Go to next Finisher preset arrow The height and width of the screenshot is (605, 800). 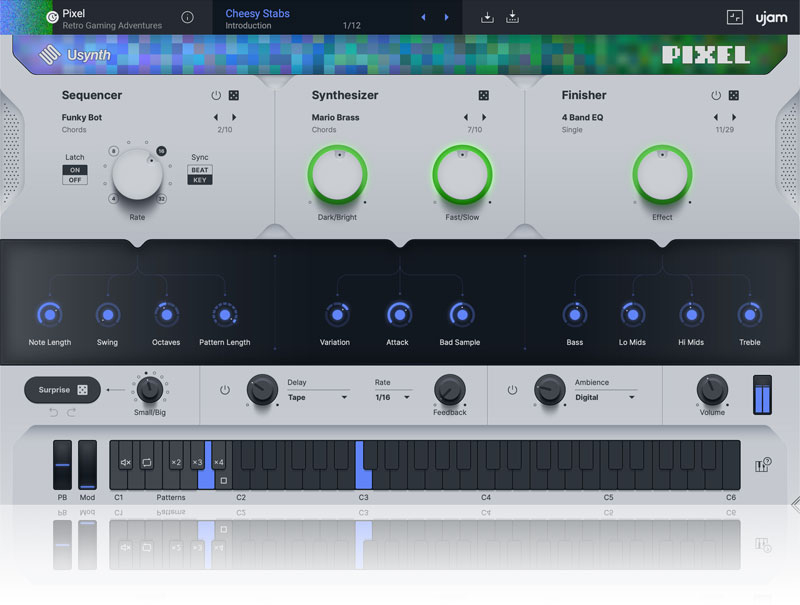[x=734, y=117]
